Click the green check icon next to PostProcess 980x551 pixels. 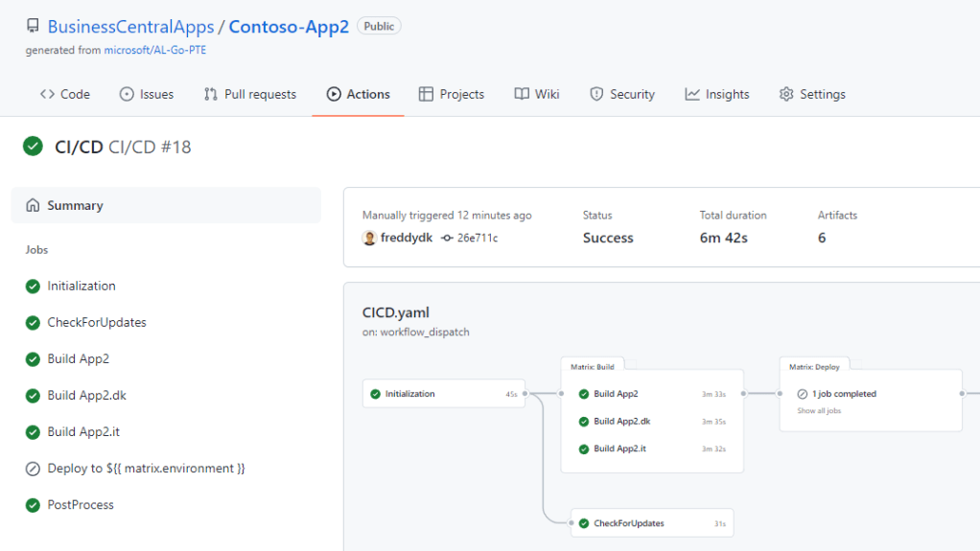[x=34, y=505]
